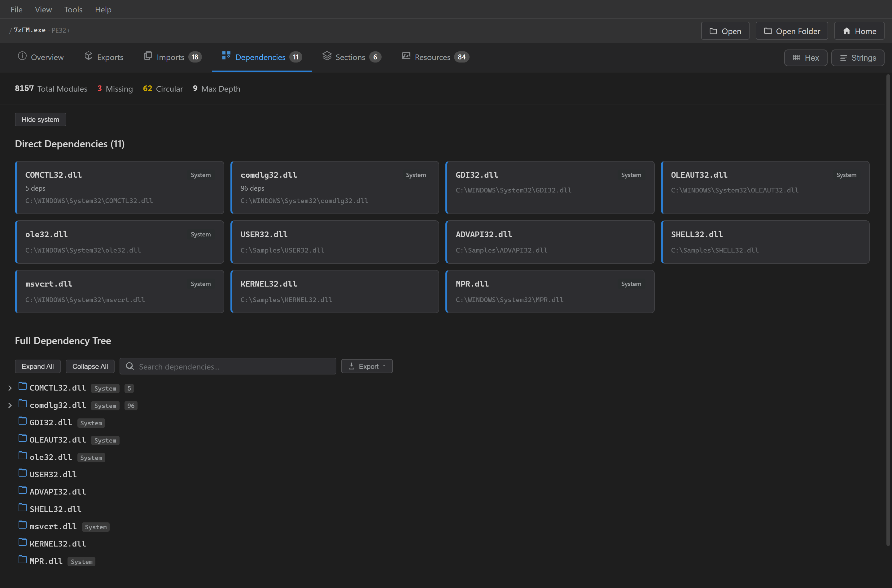
Task: Select the KERNEL32.dll dependency card
Action: pyautogui.click(x=335, y=292)
